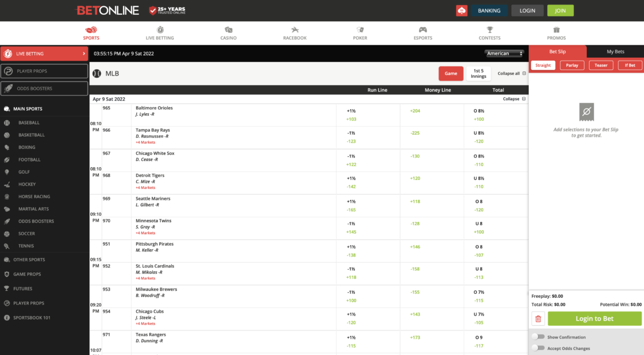Click the Golf icon in sidebar

click(7, 172)
